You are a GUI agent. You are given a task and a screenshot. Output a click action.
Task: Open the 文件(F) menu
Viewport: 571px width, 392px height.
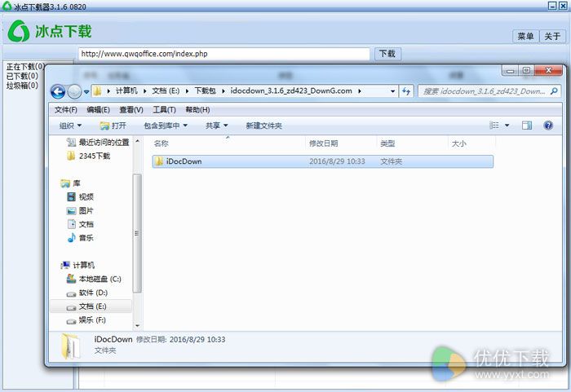[66, 109]
